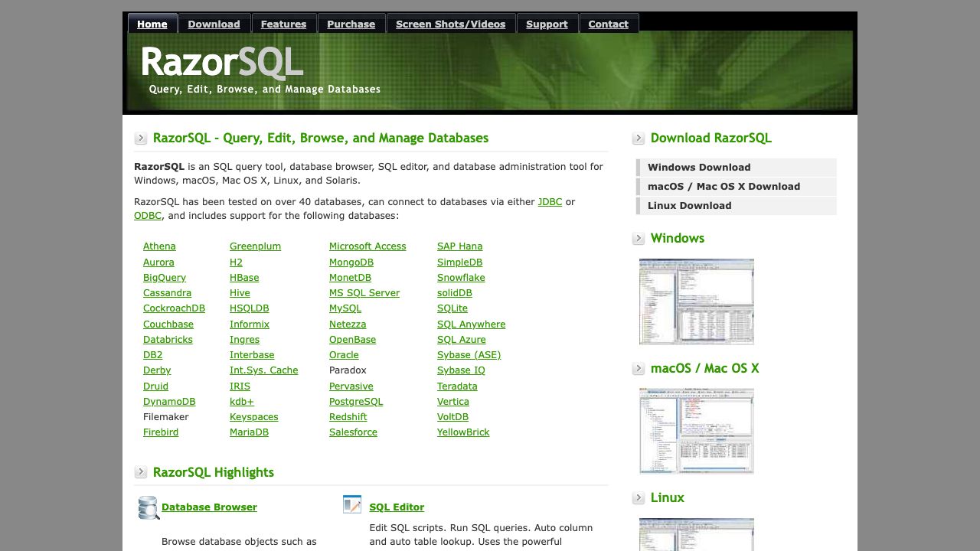This screenshot has height=551, width=980.
Task: Click arrow icon beside Download RazorSQL heading
Action: 639,139
